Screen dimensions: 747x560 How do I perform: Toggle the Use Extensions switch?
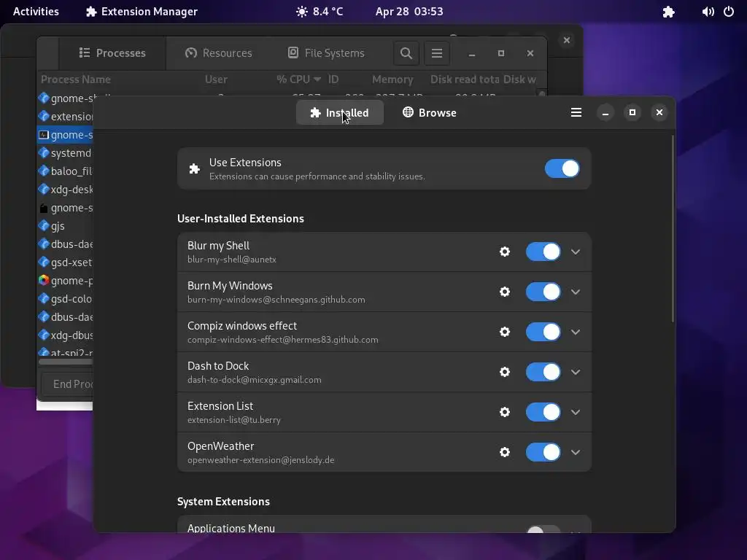tap(562, 168)
